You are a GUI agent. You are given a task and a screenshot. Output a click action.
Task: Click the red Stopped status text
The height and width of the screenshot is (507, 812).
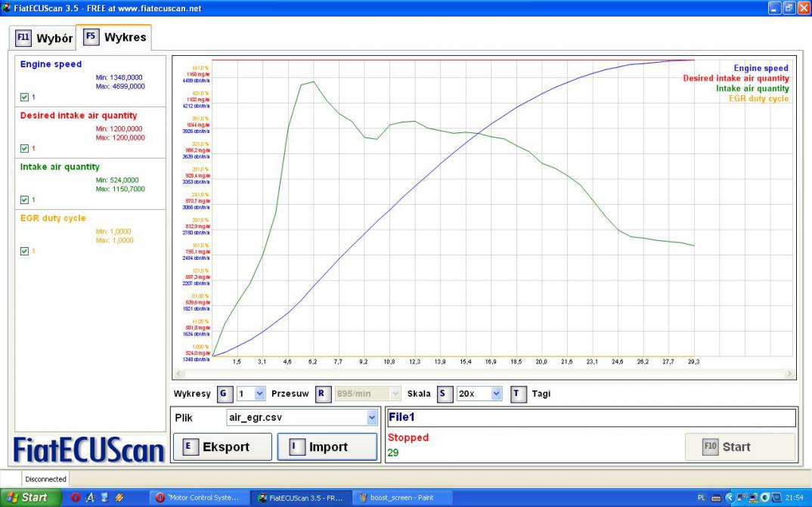pyautogui.click(x=408, y=437)
